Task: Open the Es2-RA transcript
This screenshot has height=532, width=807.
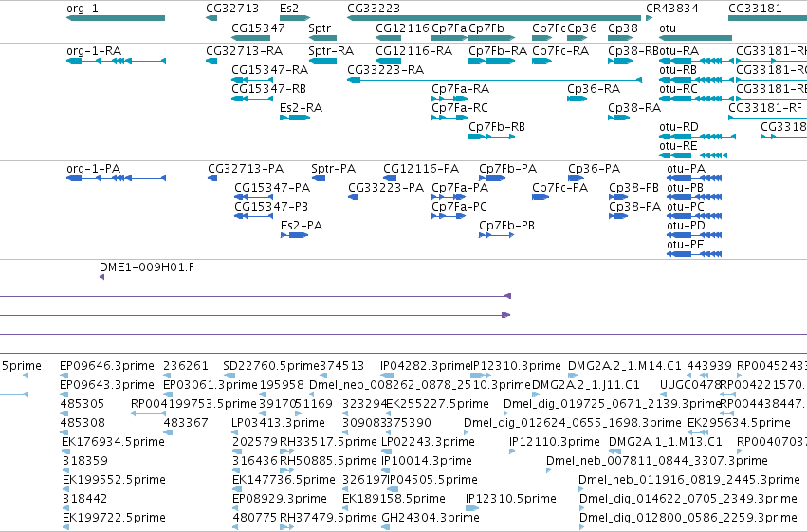Action: click(295, 118)
